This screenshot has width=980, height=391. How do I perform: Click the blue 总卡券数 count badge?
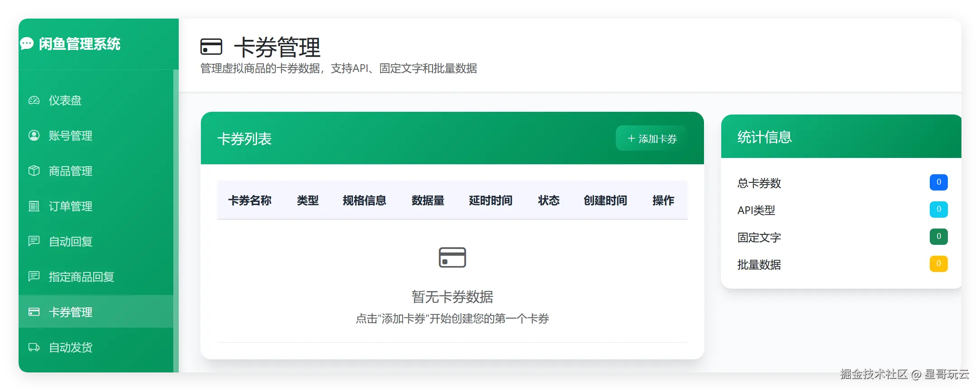[x=939, y=182]
